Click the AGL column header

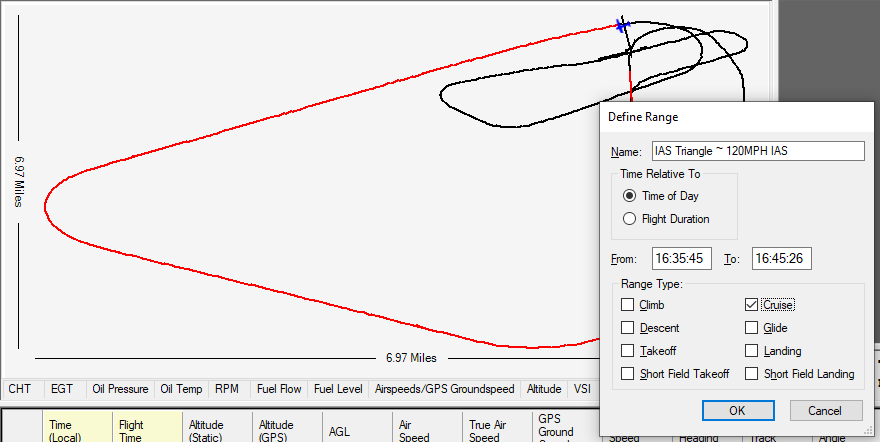tap(358, 427)
